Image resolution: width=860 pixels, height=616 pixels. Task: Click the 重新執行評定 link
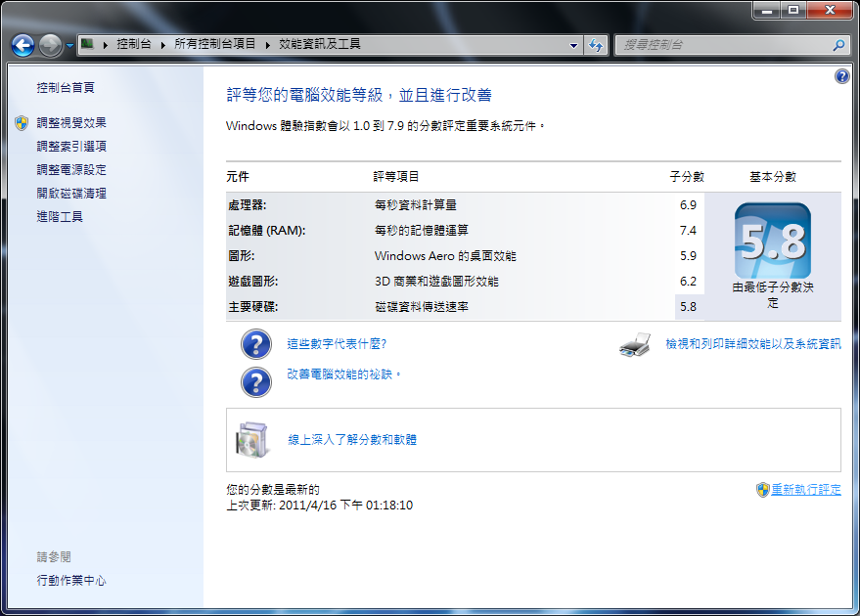(806, 490)
